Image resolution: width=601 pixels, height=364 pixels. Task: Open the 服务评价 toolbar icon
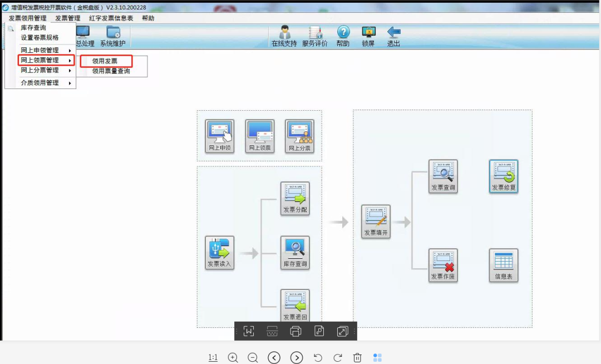tap(315, 36)
